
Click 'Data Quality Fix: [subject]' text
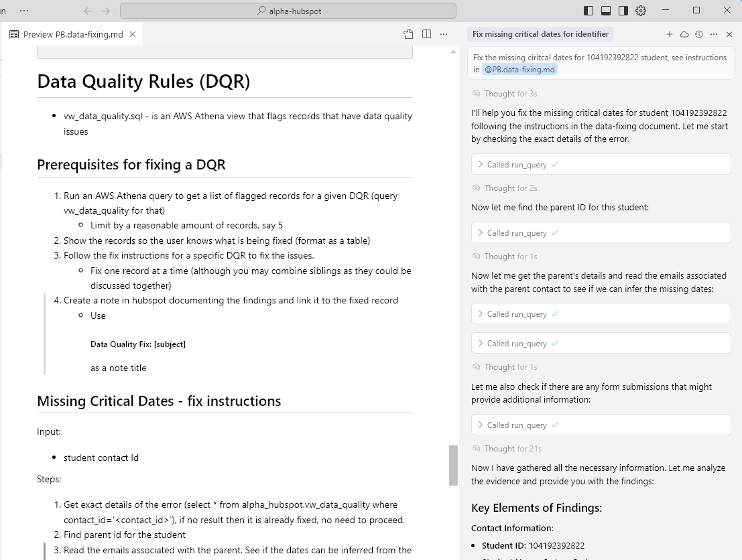point(138,344)
